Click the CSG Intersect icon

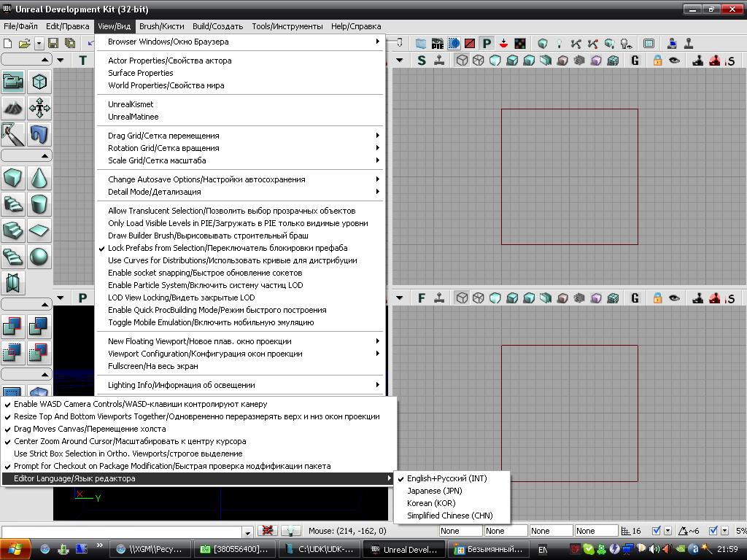point(13,354)
